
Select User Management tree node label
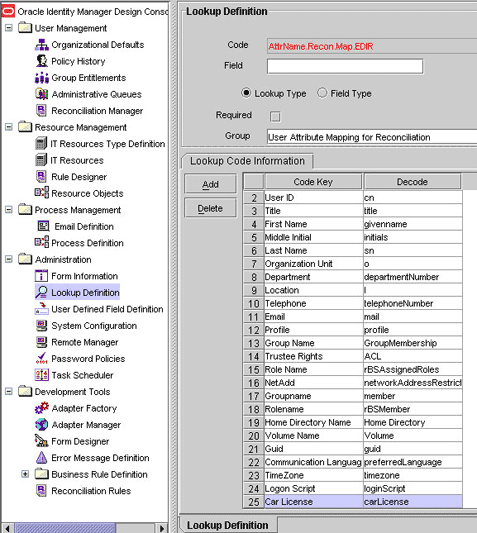tap(70, 28)
